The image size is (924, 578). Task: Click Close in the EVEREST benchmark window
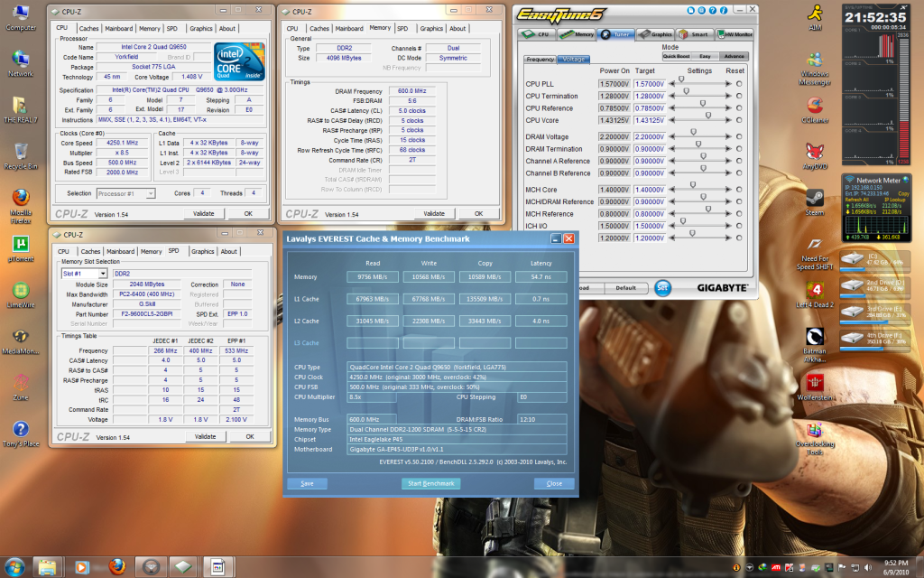tap(554, 484)
